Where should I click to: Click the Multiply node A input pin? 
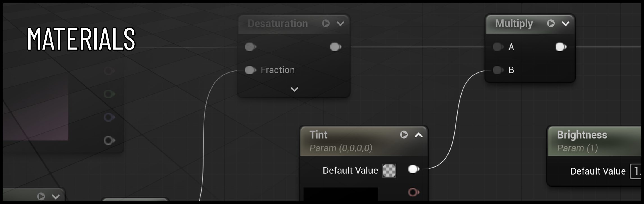coord(498,47)
